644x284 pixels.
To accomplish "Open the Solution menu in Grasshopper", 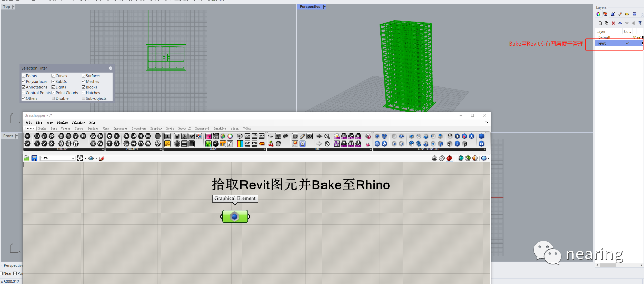I will (x=78, y=123).
